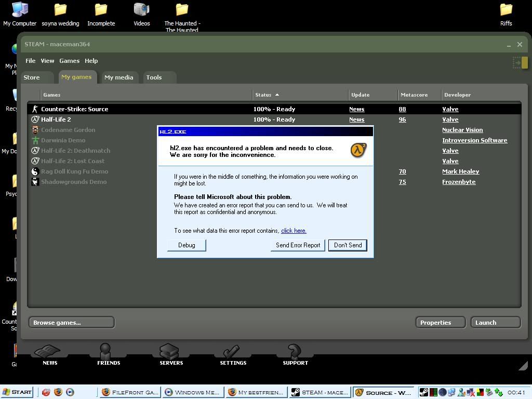Open the Nuclear Vision developer link

pos(462,130)
